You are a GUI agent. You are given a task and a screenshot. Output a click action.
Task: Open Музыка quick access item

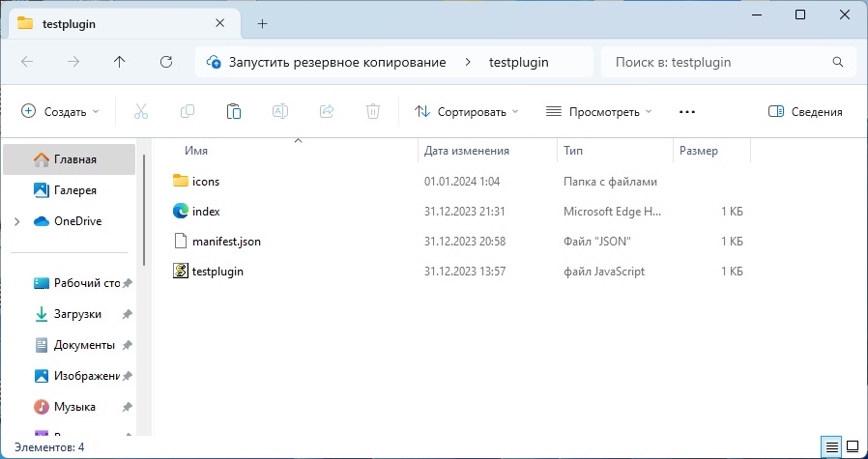pos(70,407)
